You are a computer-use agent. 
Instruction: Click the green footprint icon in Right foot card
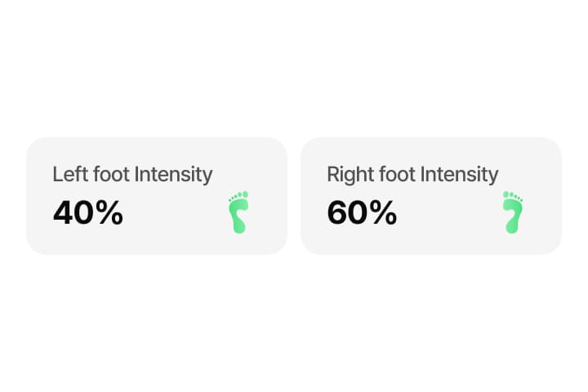[x=512, y=214]
